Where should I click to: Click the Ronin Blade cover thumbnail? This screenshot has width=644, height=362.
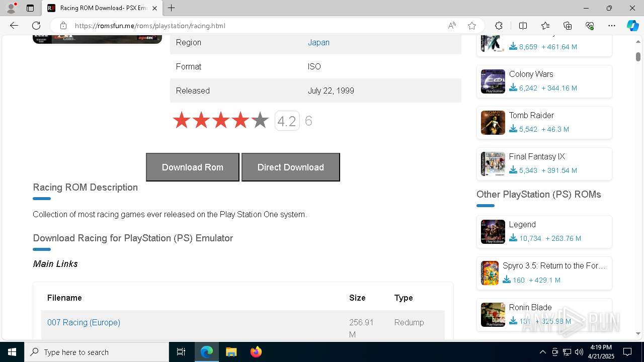[x=493, y=315]
